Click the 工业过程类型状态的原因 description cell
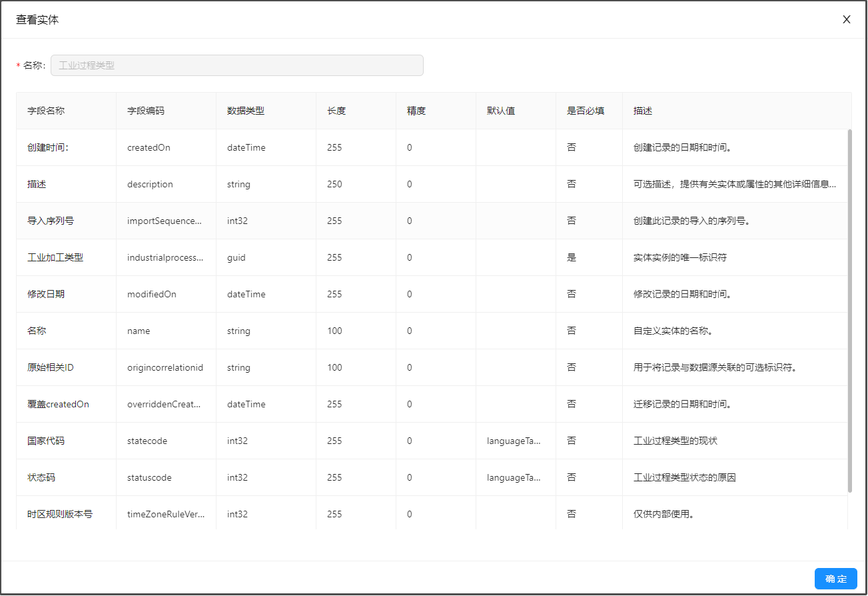The image size is (868, 596). (x=684, y=477)
